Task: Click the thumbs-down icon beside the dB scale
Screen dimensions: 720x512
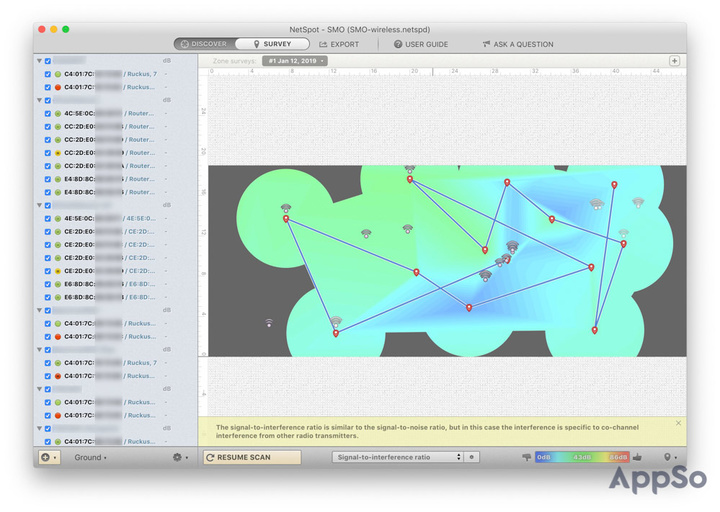Action: coord(527,457)
